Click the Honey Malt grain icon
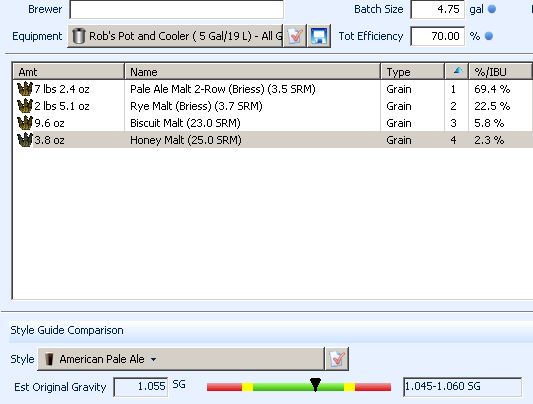 24,140
